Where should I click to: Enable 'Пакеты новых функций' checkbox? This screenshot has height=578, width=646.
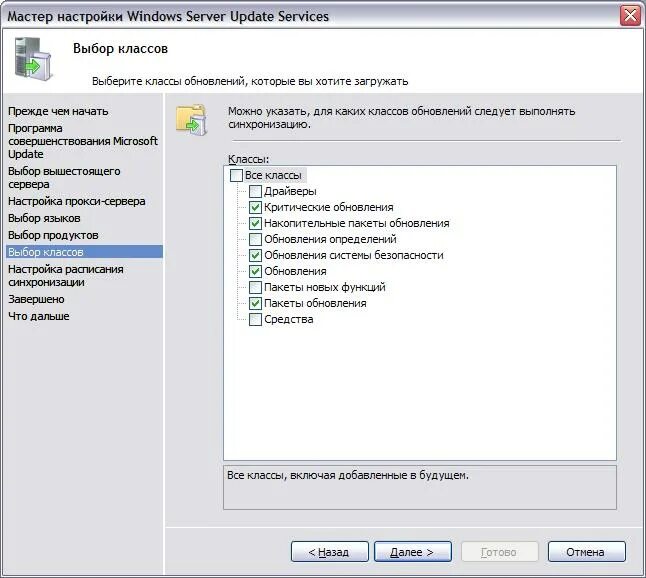pyautogui.click(x=255, y=287)
